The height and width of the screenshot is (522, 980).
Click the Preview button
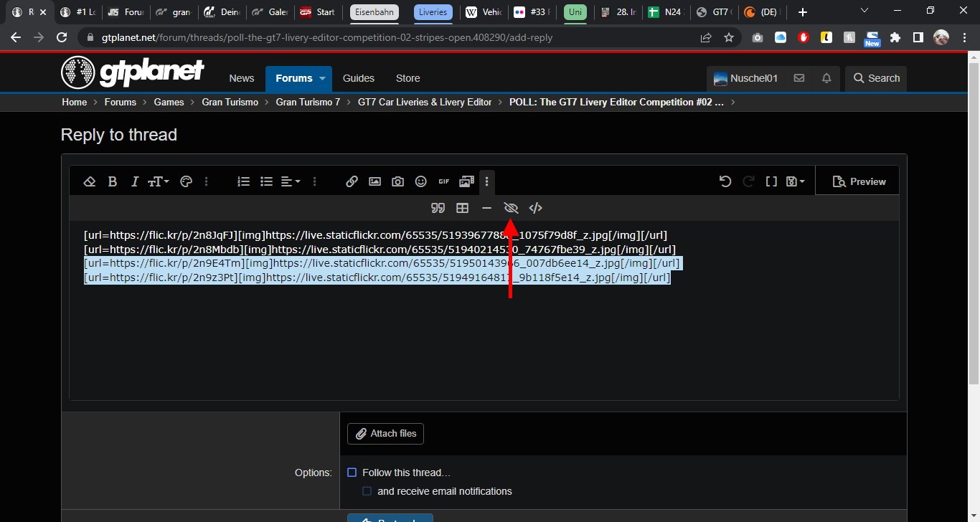[x=859, y=181]
